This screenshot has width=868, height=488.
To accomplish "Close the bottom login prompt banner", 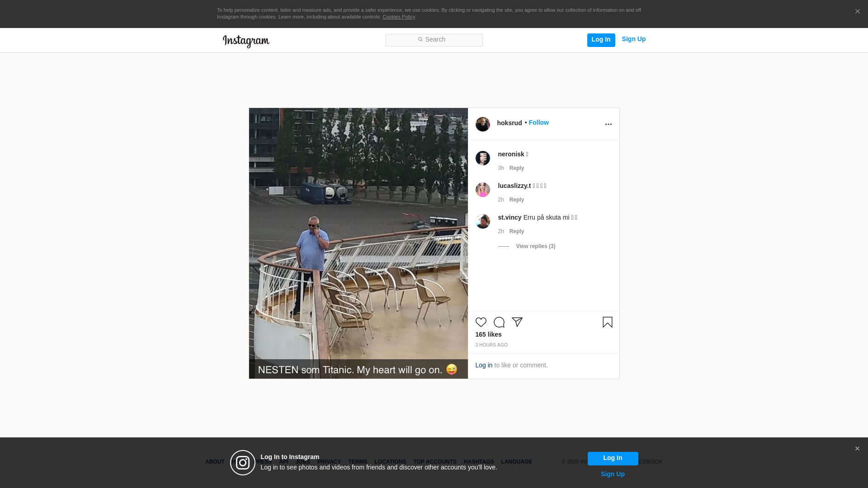I will (x=857, y=449).
